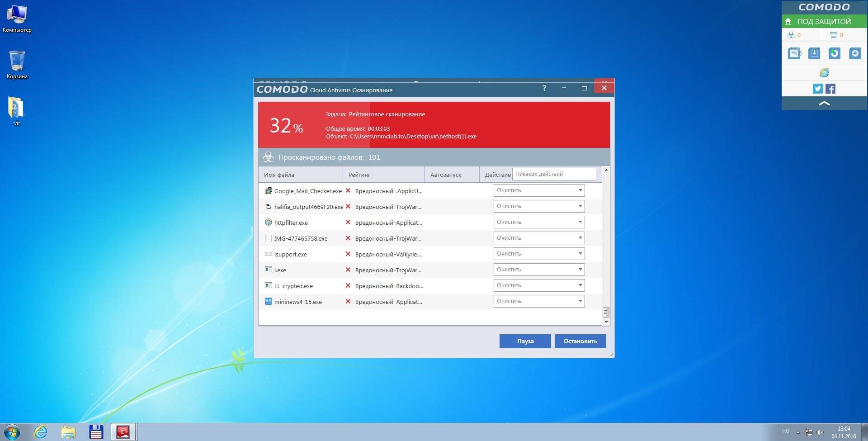868x441 pixels.
Task: Select the halifia_output4669F20.exe row name
Action: pyautogui.click(x=308, y=207)
